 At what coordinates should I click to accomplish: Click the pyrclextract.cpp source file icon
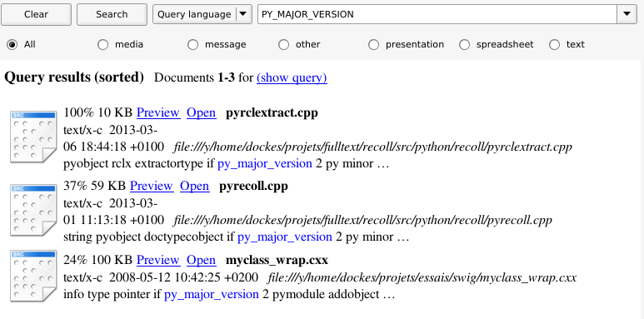33,137
